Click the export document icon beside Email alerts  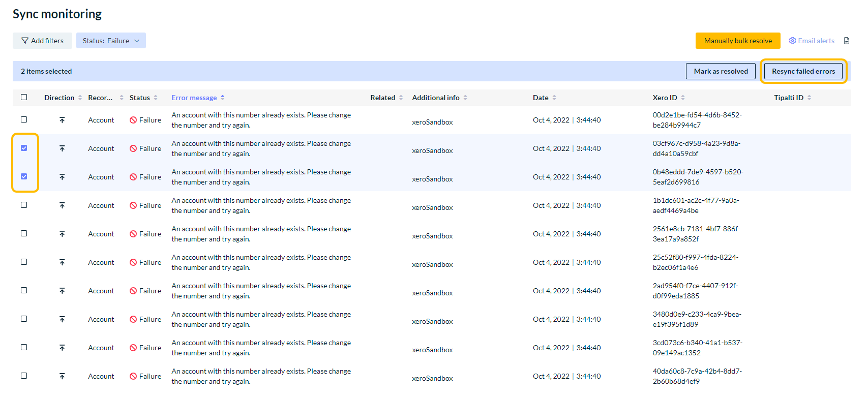(x=846, y=41)
